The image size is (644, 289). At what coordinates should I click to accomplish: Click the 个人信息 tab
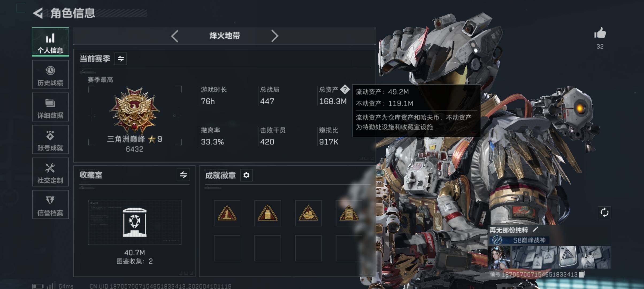(50, 42)
